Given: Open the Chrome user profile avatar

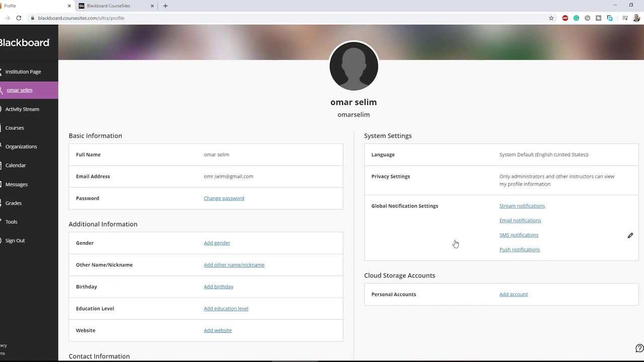Looking at the screenshot, I should point(636,18).
